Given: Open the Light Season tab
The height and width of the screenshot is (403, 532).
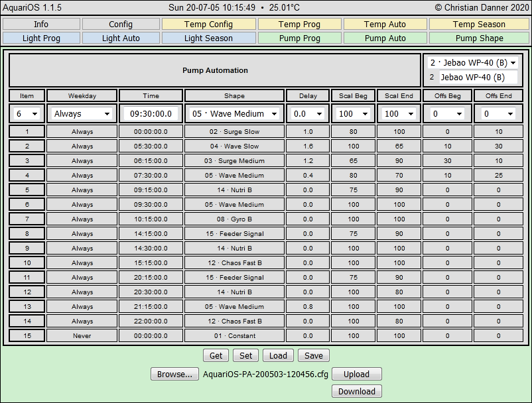Looking at the screenshot, I should (x=208, y=38).
